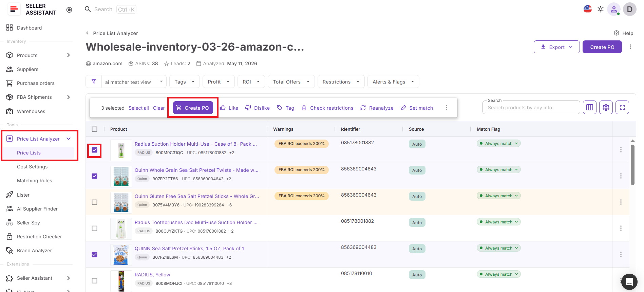Screen dimensions: 644x292
Task: Like the selected products
Action: tap(229, 108)
